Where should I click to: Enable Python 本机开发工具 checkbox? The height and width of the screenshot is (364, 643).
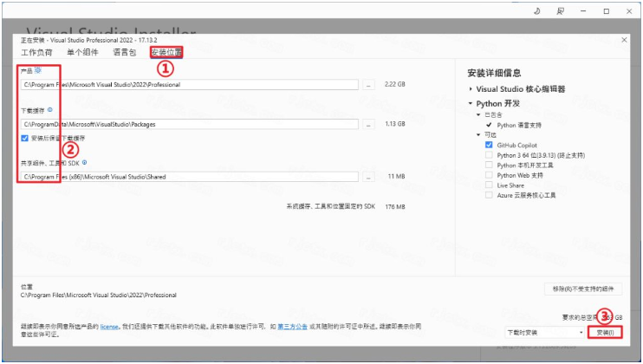click(x=489, y=165)
